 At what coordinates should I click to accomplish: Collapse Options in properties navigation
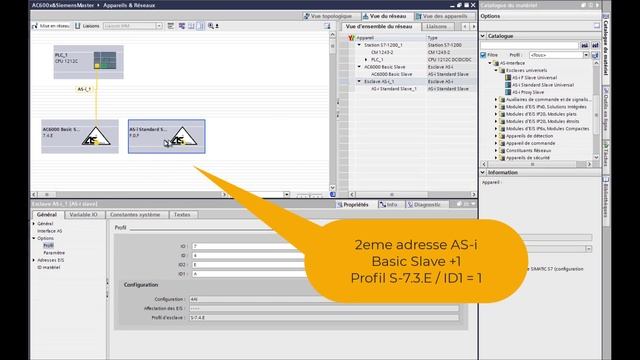[34, 238]
